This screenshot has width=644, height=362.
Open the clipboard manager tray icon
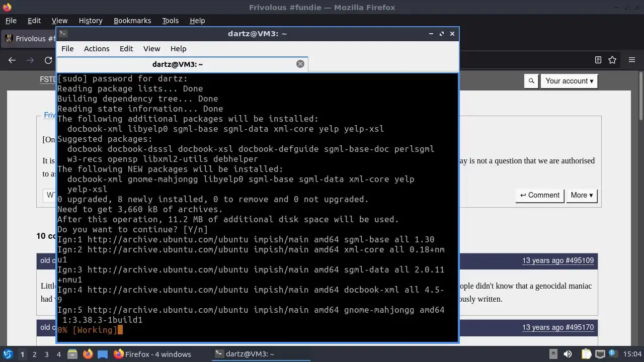[x=587, y=354]
